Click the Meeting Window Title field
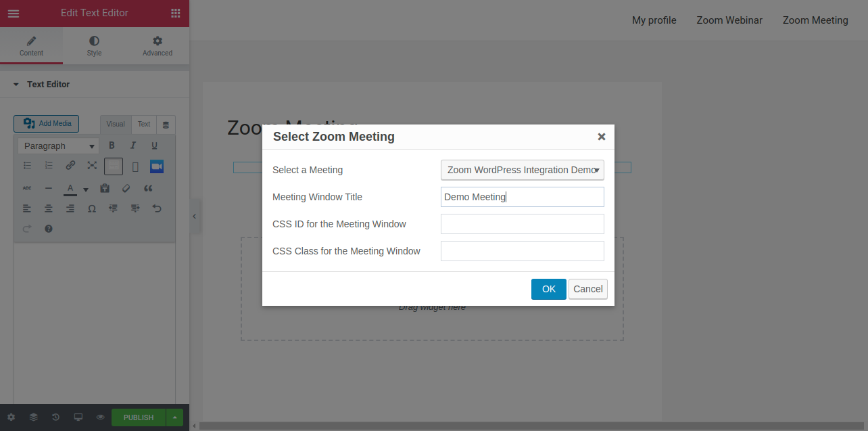The width and height of the screenshot is (868, 431). pyautogui.click(x=523, y=197)
